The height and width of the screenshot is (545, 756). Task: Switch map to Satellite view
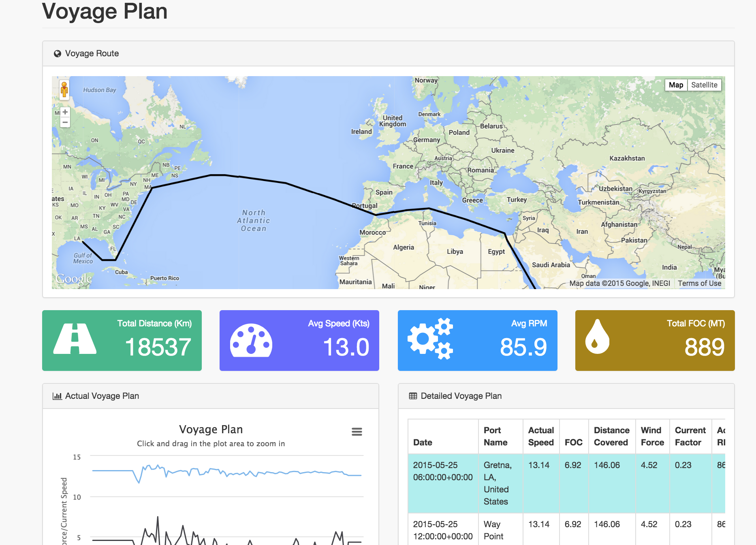point(704,85)
